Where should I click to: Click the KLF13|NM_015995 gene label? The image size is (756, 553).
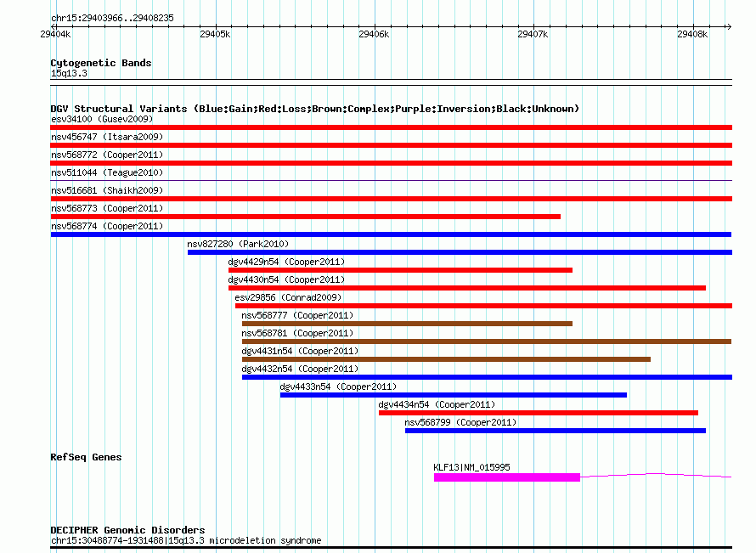pyautogui.click(x=471, y=467)
